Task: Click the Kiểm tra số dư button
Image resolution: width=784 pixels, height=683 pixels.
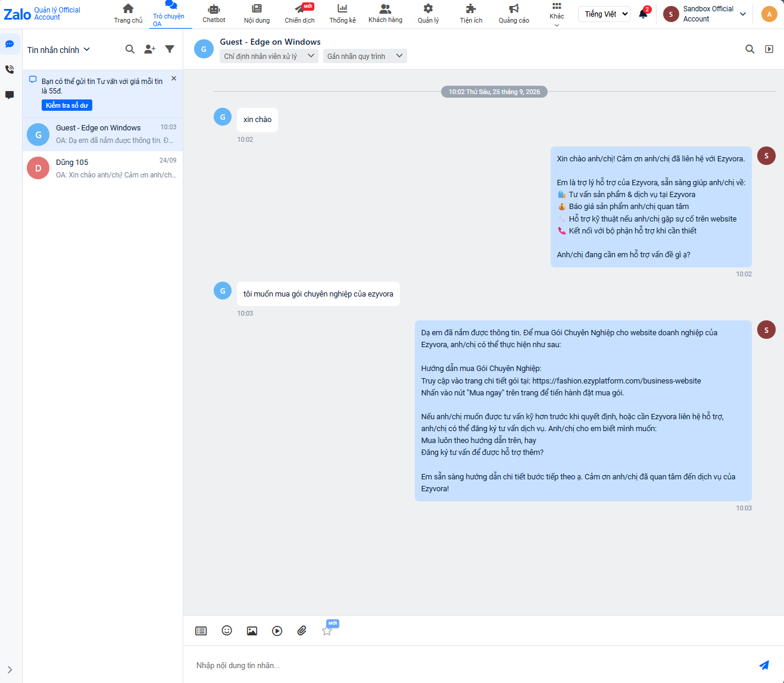Action: 67,105
